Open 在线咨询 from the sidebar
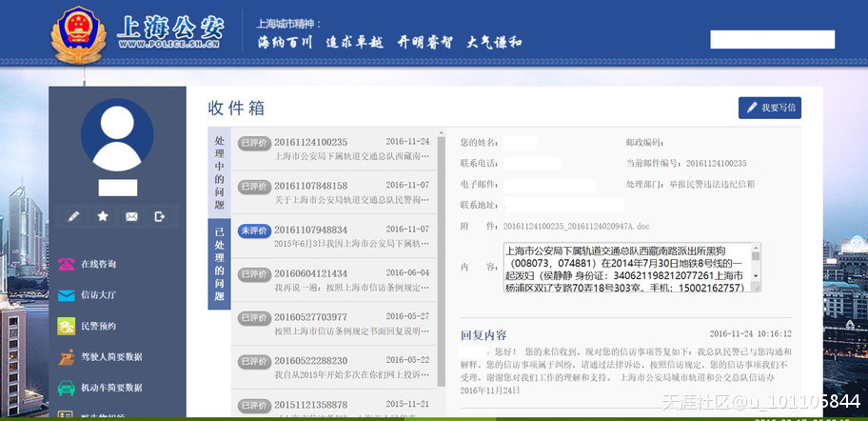Viewport: 868px width, 421px height. (98, 264)
